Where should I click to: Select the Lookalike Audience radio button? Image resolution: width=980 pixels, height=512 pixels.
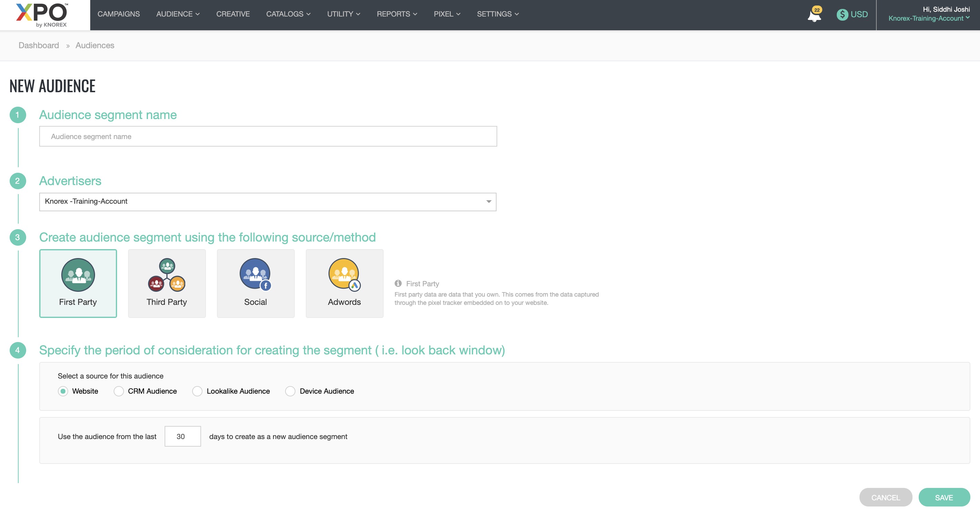197,391
